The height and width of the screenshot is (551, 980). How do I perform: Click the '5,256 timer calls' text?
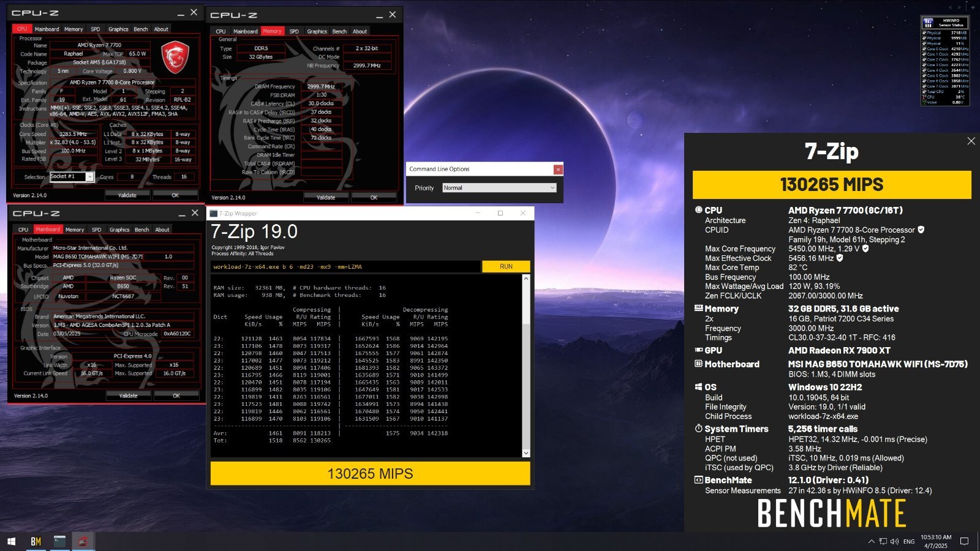[823, 429]
